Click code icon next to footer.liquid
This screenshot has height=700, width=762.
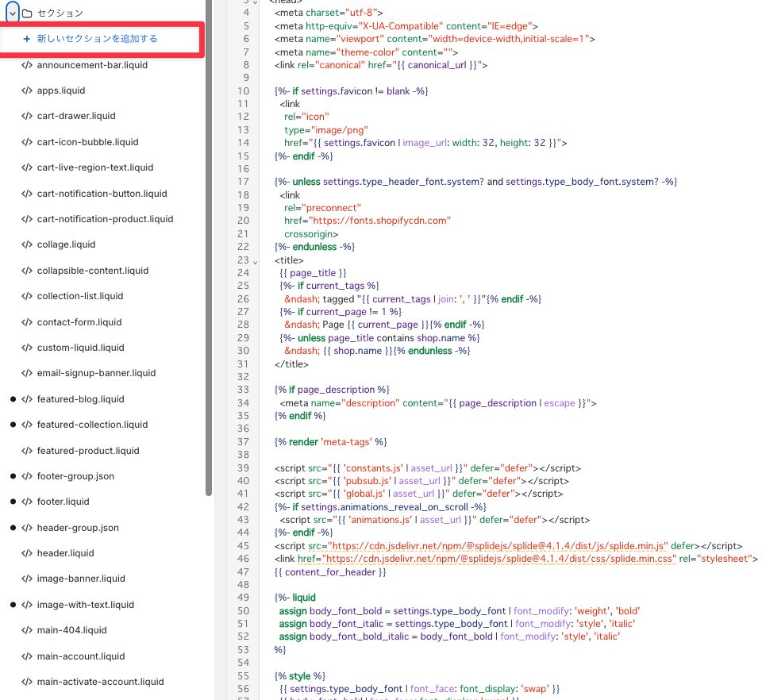coord(27,502)
